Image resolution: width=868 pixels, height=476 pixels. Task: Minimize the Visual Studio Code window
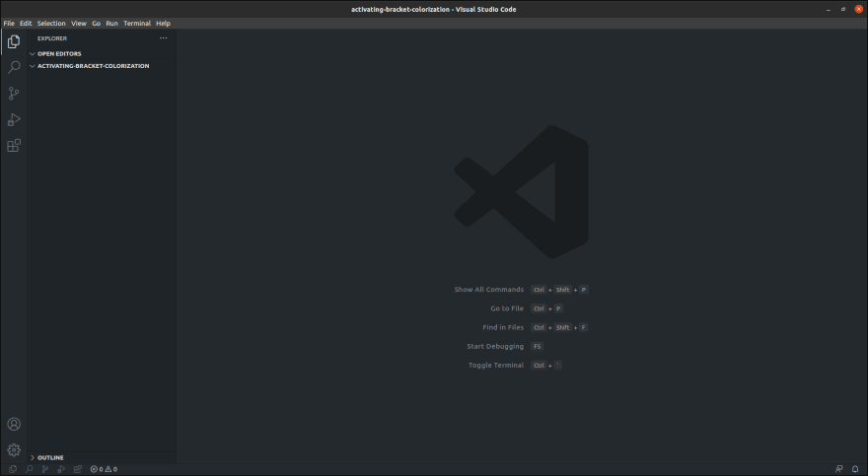pyautogui.click(x=829, y=10)
